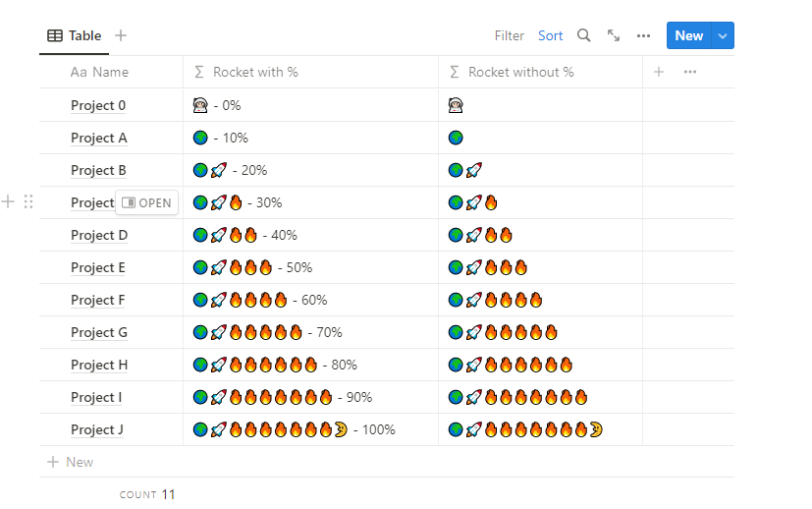Open the Project J page link
The image size is (812, 509).
pos(97,429)
